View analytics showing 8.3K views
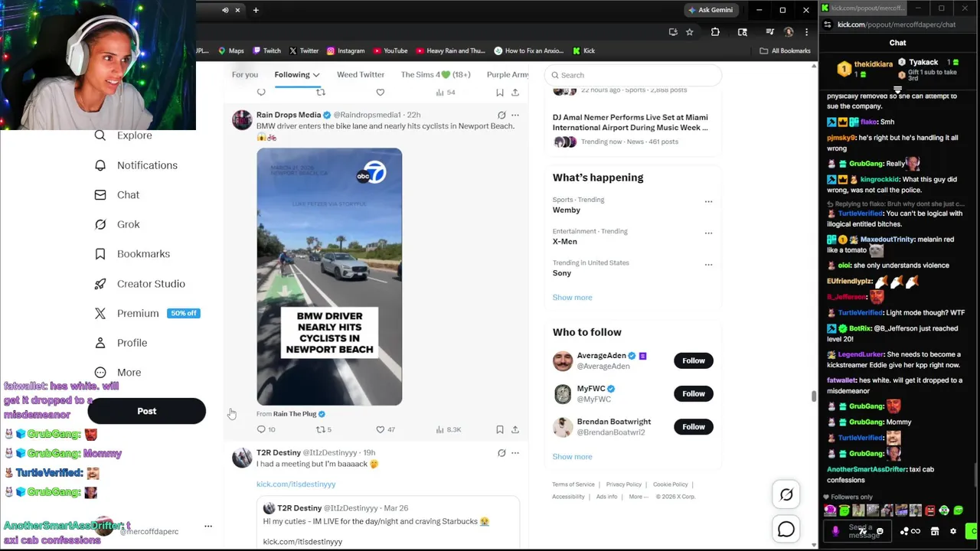Viewport: 980px width, 551px height. (448, 429)
